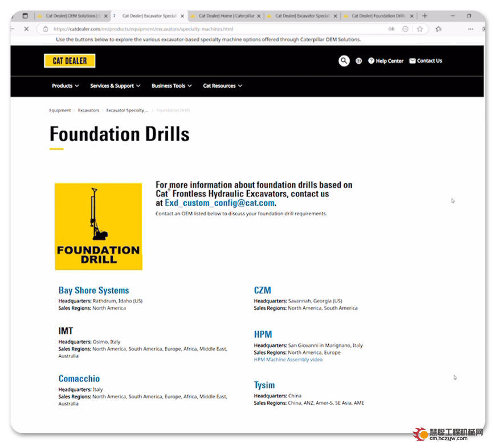The width and height of the screenshot is (494, 448).
Task: Go to Excavators in the breadcrumb
Action: coord(88,110)
